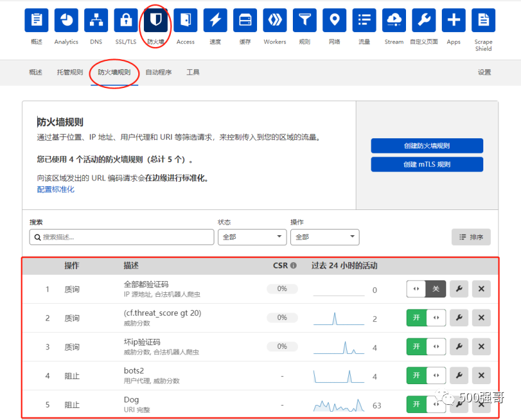Expand the edit arrows on the Dog rule
521x420 pixels.
436,404
